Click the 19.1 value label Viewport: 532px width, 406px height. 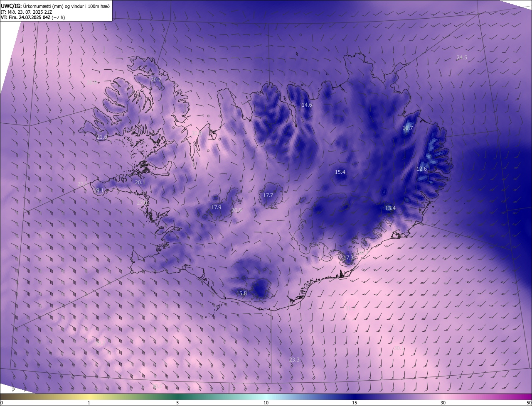pos(99,191)
